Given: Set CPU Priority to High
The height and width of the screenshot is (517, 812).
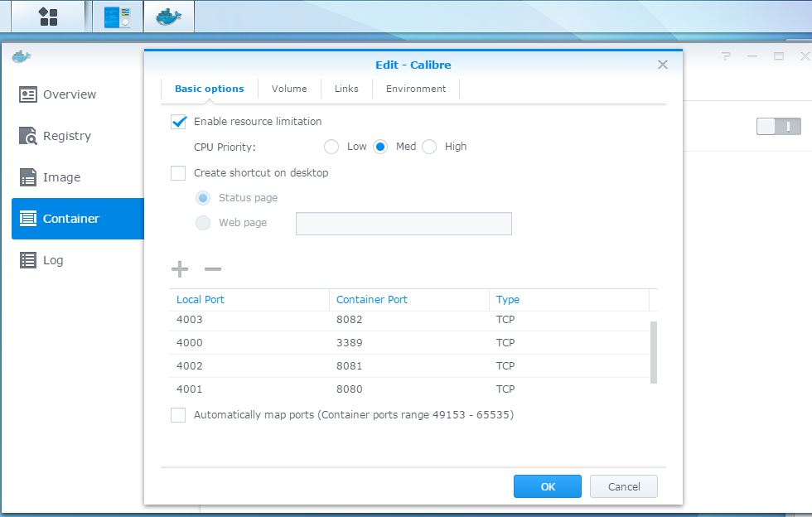Looking at the screenshot, I should [429, 147].
